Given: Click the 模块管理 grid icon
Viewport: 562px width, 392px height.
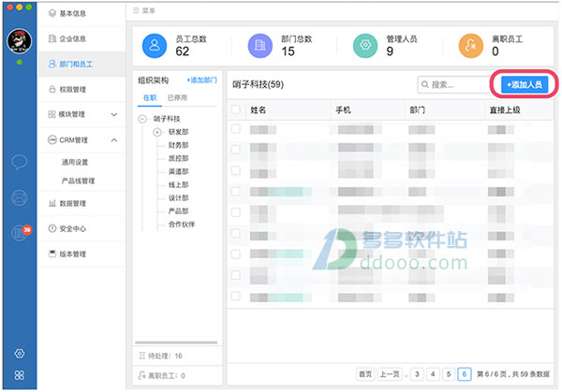Looking at the screenshot, I should point(52,114).
